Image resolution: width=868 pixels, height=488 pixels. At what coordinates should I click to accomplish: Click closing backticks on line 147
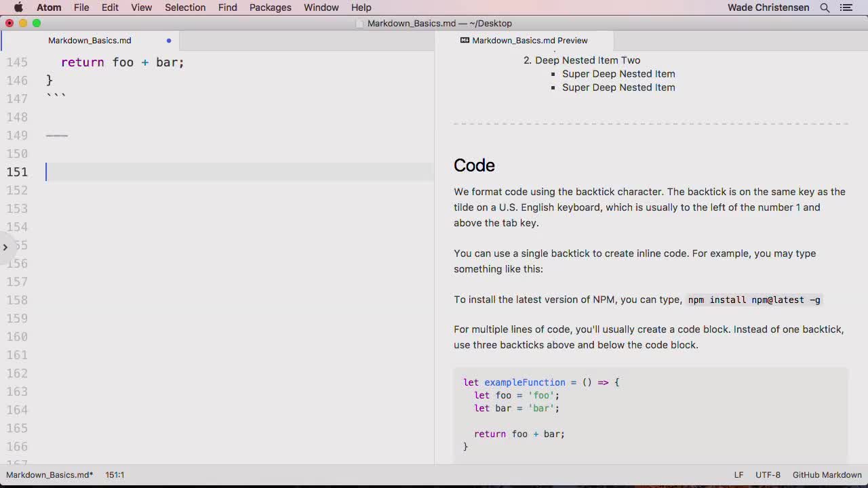[x=56, y=97]
